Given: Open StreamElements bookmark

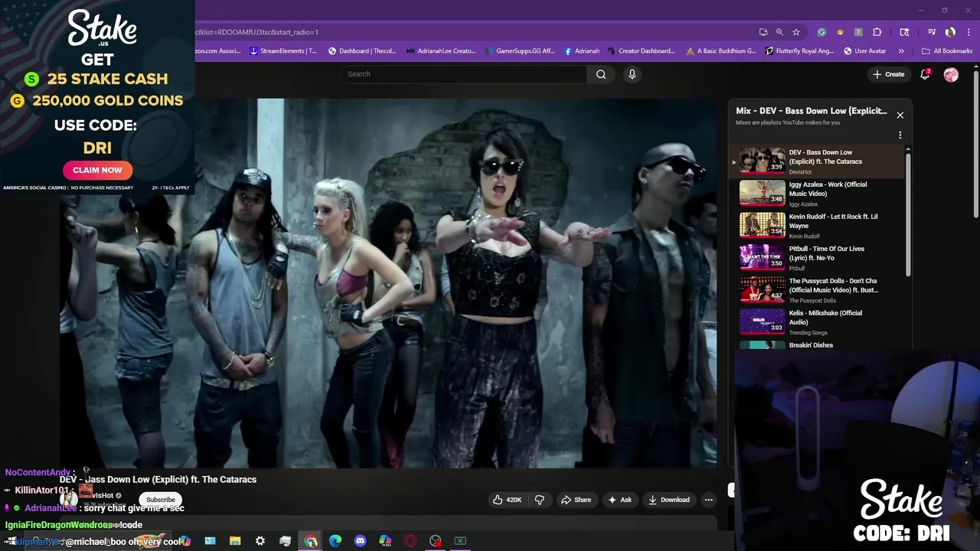Looking at the screenshot, I should pos(283,51).
